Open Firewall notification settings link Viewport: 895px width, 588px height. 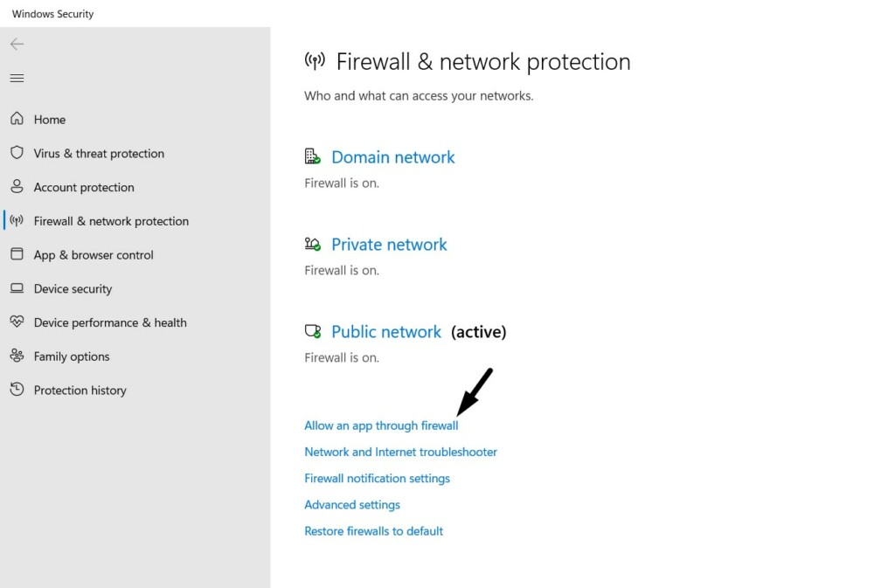377,478
